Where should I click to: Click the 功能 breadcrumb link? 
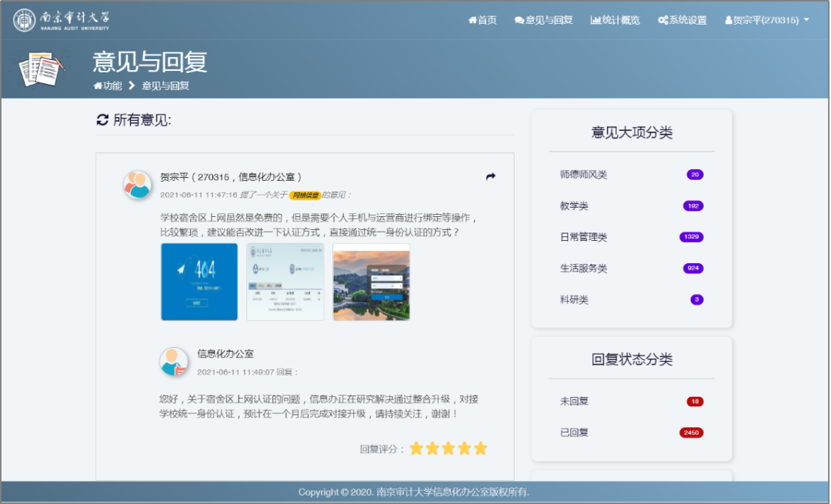pyautogui.click(x=108, y=85)
